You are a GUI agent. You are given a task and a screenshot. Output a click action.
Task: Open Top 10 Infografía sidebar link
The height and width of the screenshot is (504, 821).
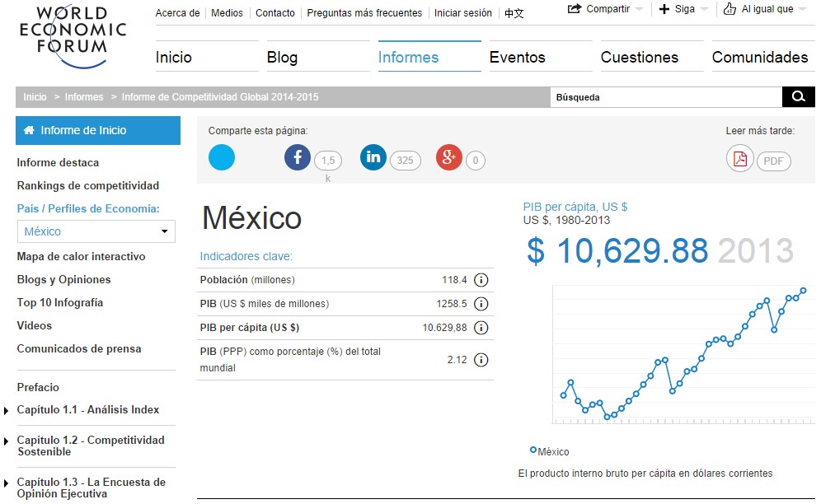click(x=59, y=302)
